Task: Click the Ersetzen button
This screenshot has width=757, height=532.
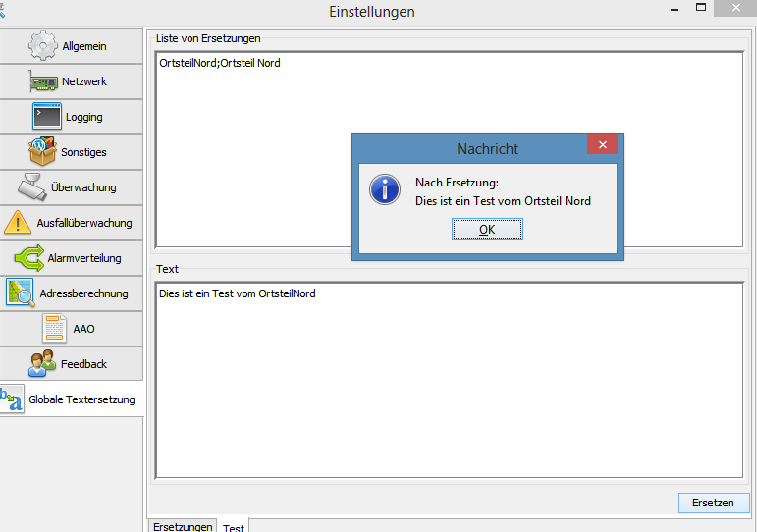Action: tap(713, 502)
